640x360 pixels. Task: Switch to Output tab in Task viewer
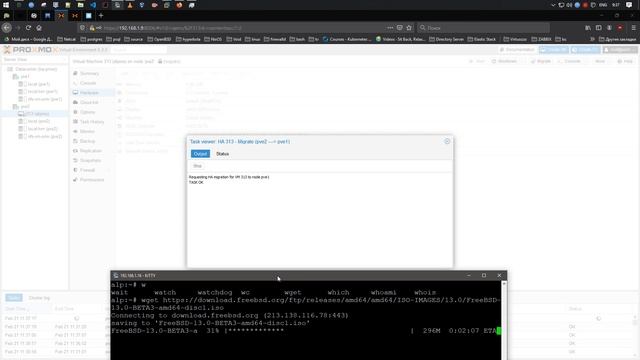point(200,154)
